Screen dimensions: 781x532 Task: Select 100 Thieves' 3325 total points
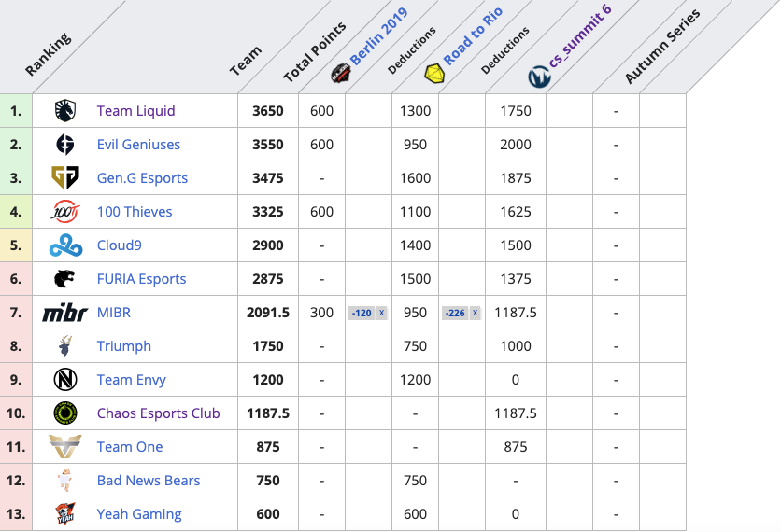tap(268, 212)
